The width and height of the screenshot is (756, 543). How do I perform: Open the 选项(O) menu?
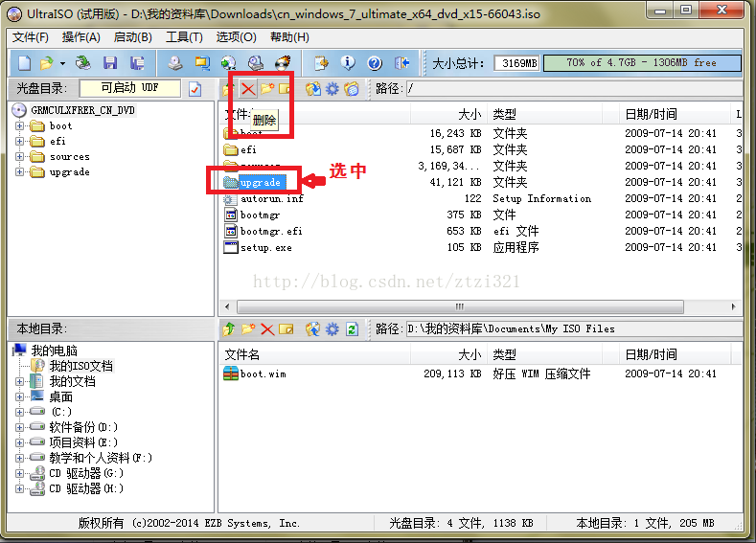coord(236,37)
